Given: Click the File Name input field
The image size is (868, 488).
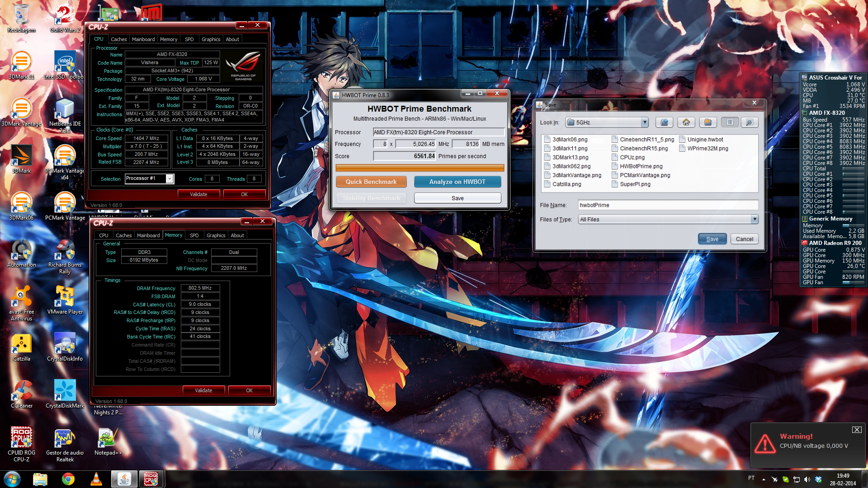Looking at the screenshot, I should 668,205.
